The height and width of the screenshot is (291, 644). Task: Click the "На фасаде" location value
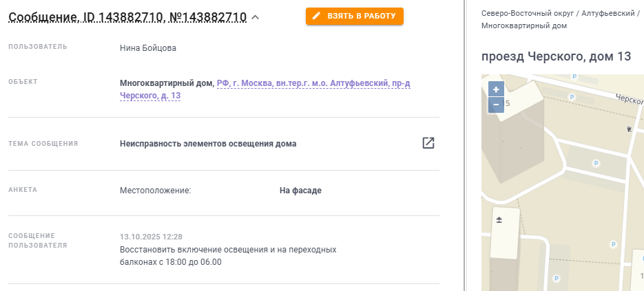click(300, 191)
